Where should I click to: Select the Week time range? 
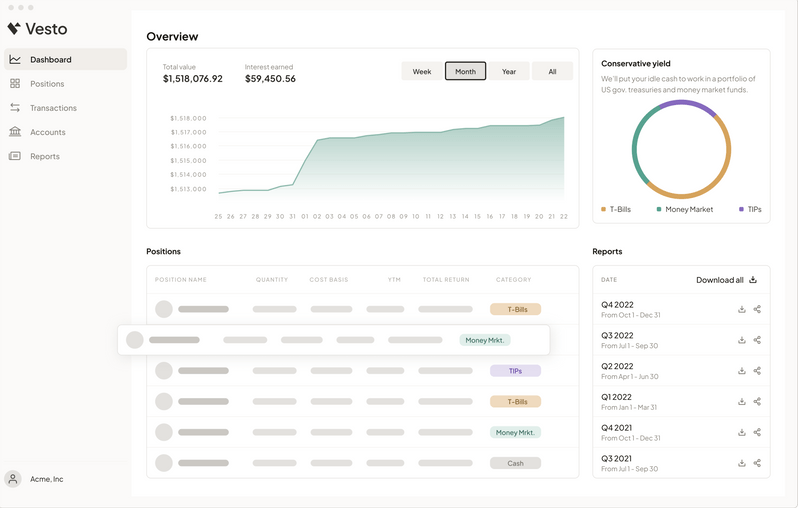422,71
